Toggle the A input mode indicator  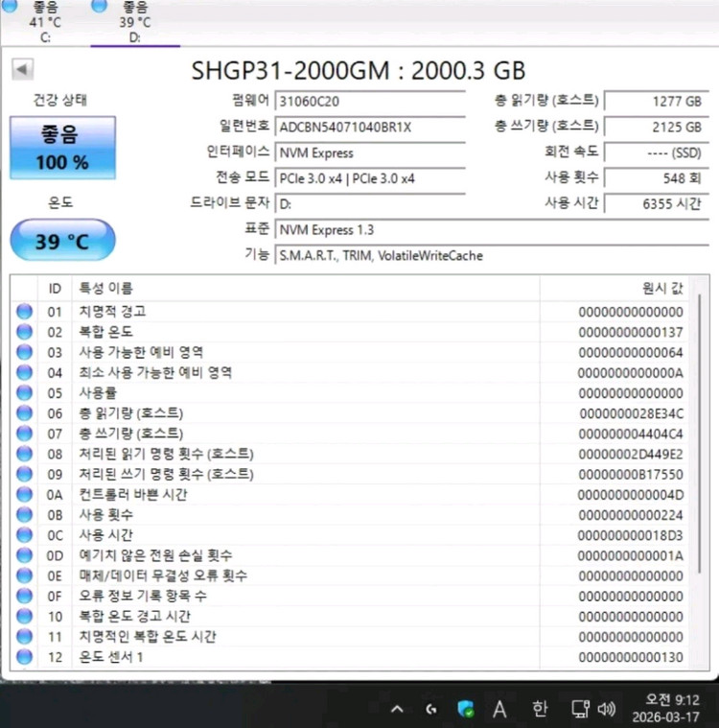point(499,709)
